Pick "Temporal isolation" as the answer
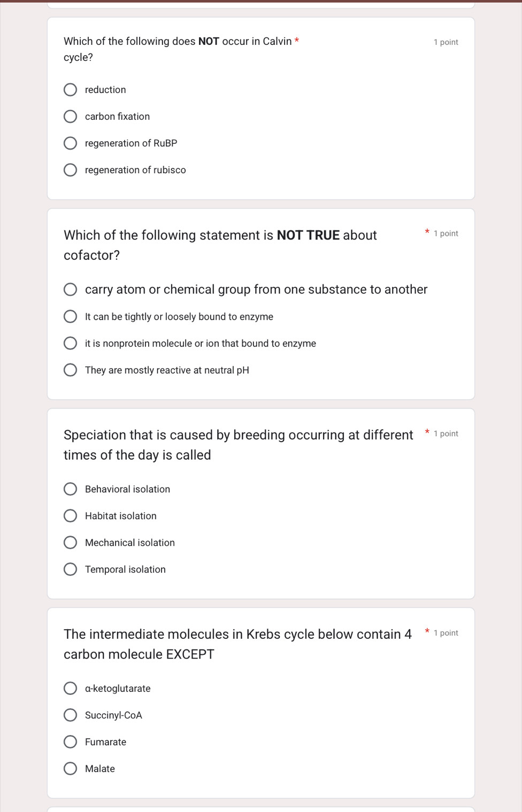The height and width of the screenshot is (812, 522). coord(70,569)
